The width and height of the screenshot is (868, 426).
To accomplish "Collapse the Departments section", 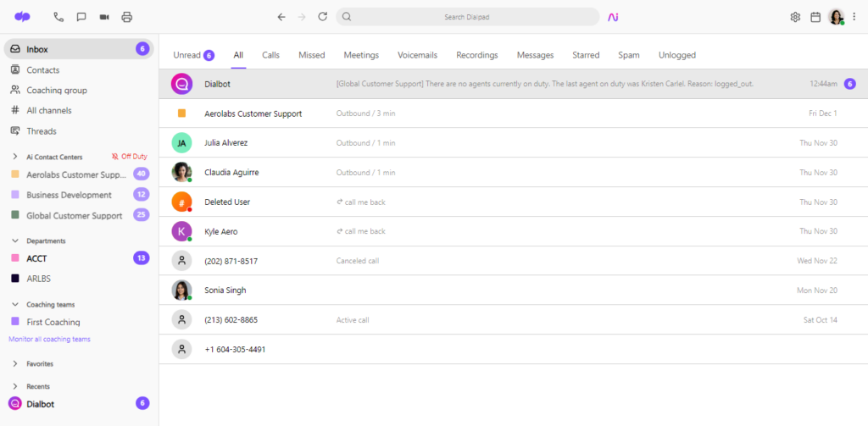I will tap(15, 241).
